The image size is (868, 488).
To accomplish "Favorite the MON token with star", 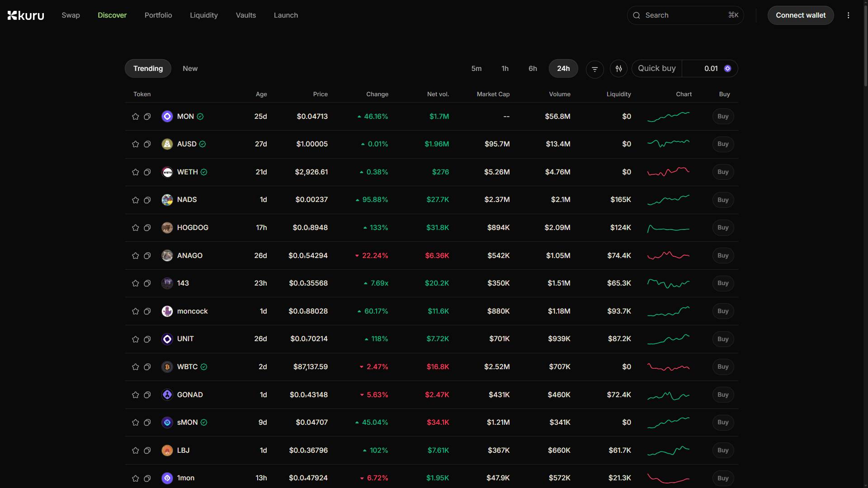I will coord(135,117).
